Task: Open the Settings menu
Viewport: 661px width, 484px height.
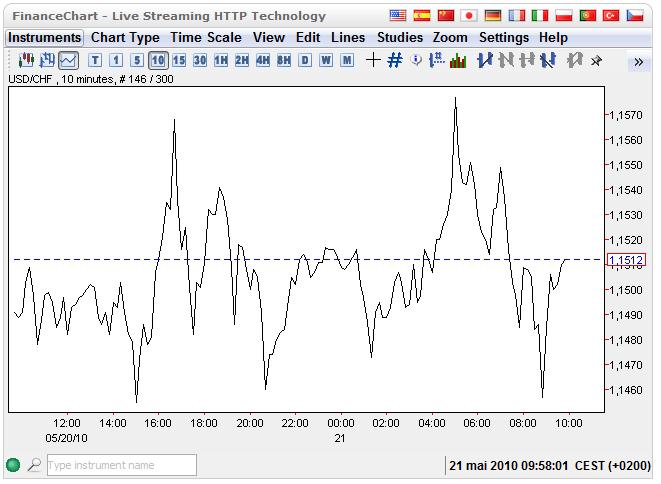Action: pyautogui.click(x=503, y=37)
